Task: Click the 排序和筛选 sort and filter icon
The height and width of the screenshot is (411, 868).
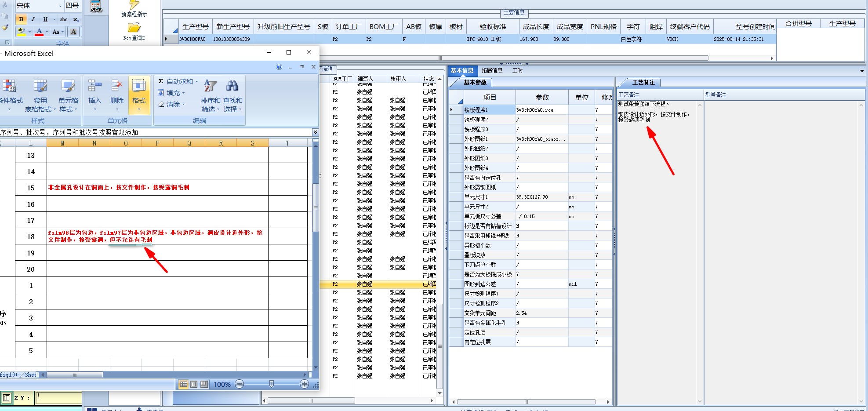Action: coord(211,86)
